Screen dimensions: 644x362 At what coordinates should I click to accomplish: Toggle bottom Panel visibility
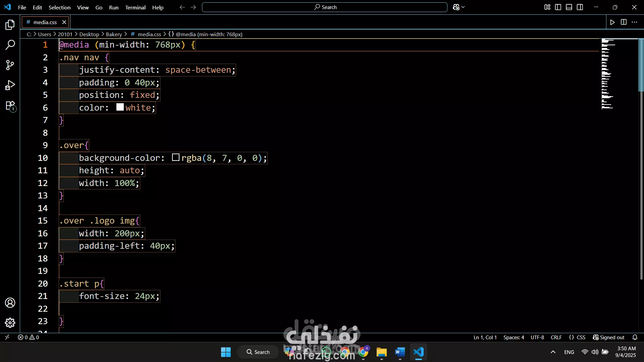click(x=569, y=7)
